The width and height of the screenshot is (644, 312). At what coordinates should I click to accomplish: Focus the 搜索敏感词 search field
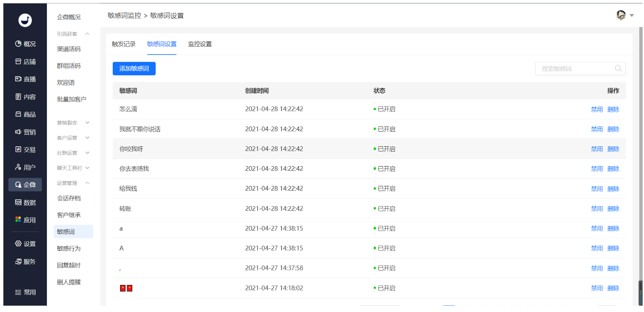pos(580,68)
